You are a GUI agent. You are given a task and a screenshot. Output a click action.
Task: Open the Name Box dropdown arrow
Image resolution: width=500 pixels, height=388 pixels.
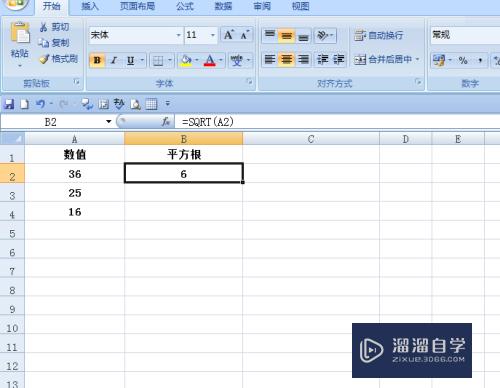(x=109, y=122)
